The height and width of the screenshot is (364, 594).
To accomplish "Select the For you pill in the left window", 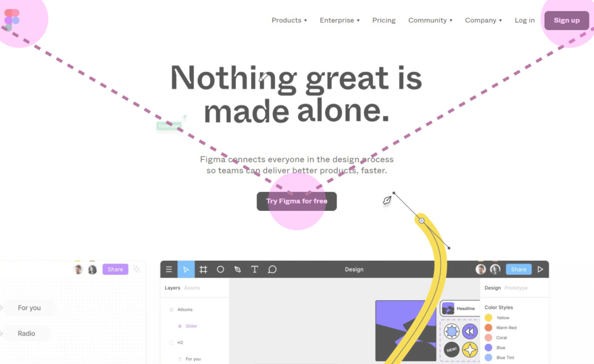I will 29,308.
